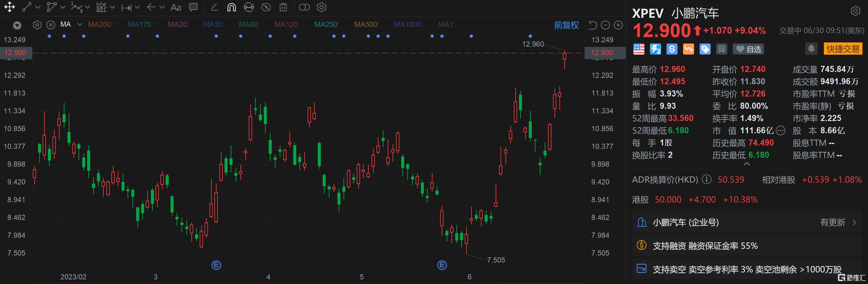Screen dimensions: 868x284
Task: Select the move/crosshair cursor tool
Action: tap(10, 7)
